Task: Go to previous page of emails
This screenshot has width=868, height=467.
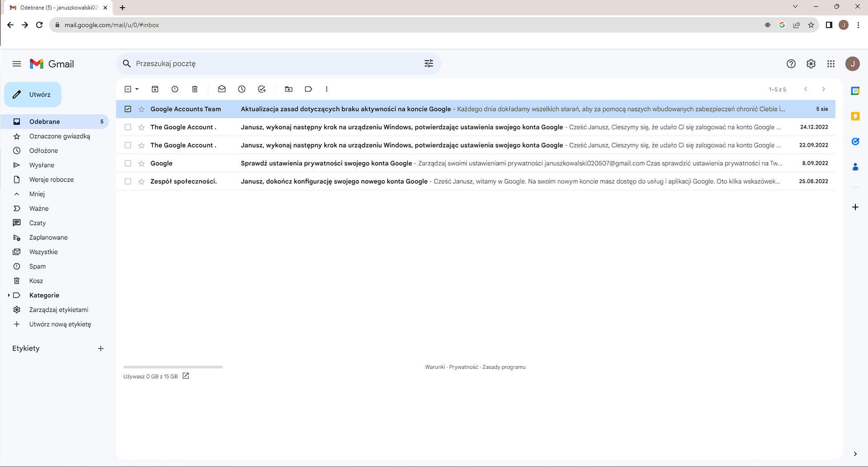Action: [806, 89]
